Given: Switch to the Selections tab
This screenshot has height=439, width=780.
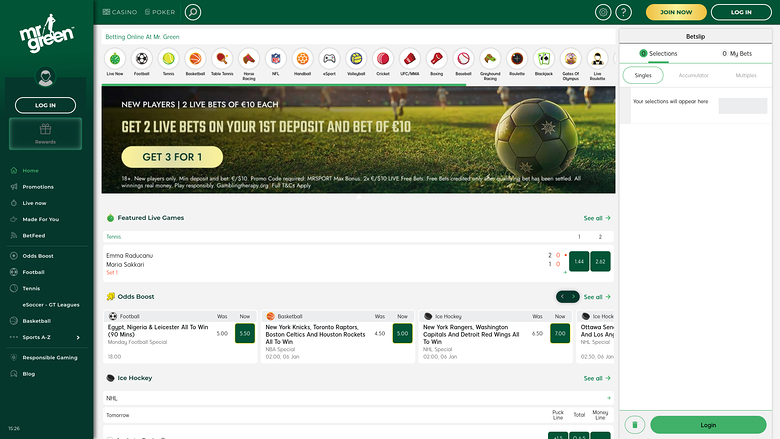Looking at the screenshot, I should (x=658, y=53).
